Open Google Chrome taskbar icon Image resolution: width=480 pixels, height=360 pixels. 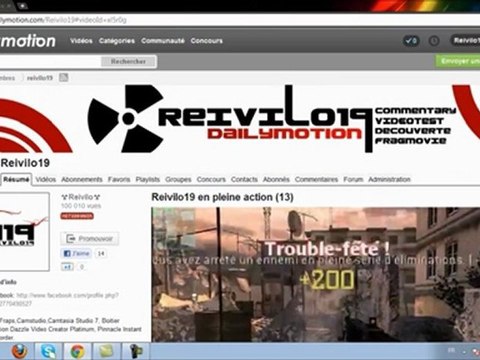[x=78, y=351]
